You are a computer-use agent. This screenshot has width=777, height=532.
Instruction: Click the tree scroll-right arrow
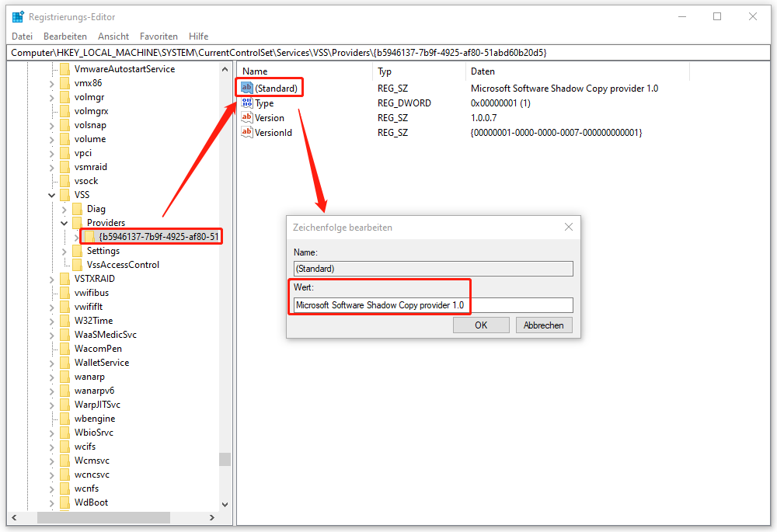click(x=212, y=518)
